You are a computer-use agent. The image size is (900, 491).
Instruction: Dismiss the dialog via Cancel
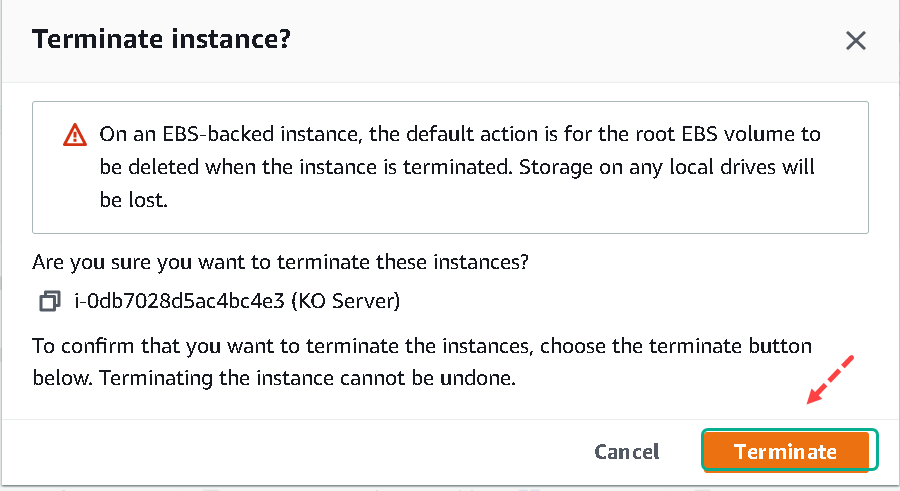point(627,452)
